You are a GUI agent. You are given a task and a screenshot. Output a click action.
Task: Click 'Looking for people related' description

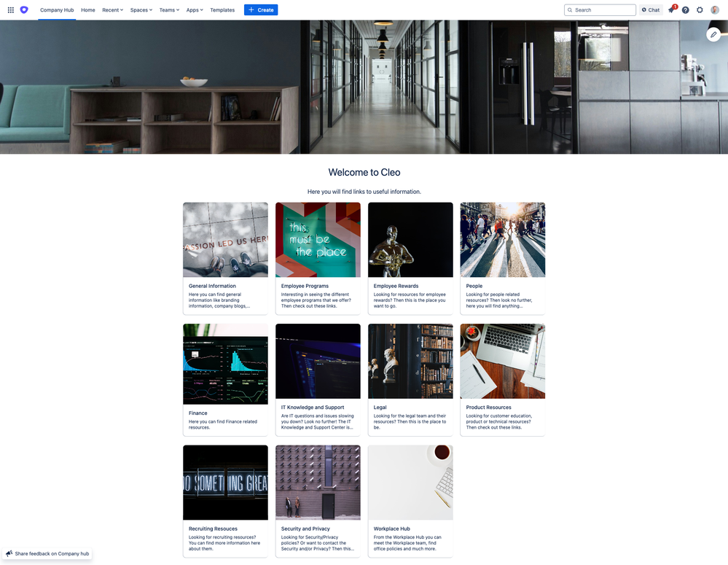pyautogui.click(x=499, y=300)
